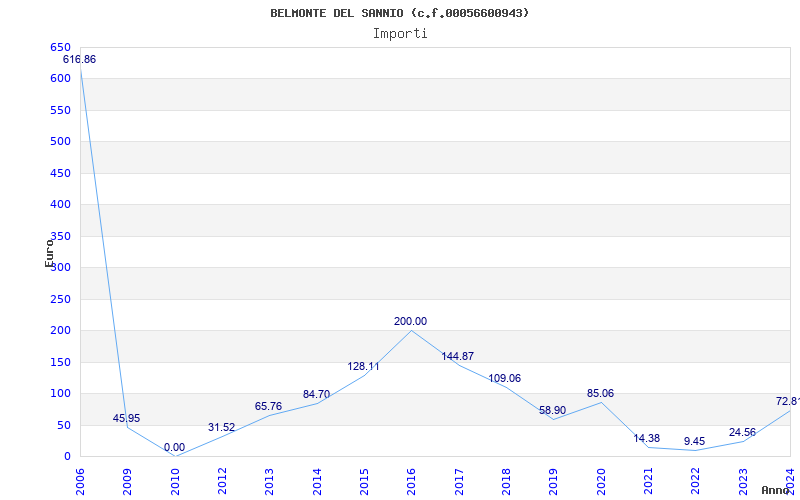Image resolution: width=800 pixels, height=500 pixels.
Task: Click the 45.95 data label
Action: tap(126, 418)
